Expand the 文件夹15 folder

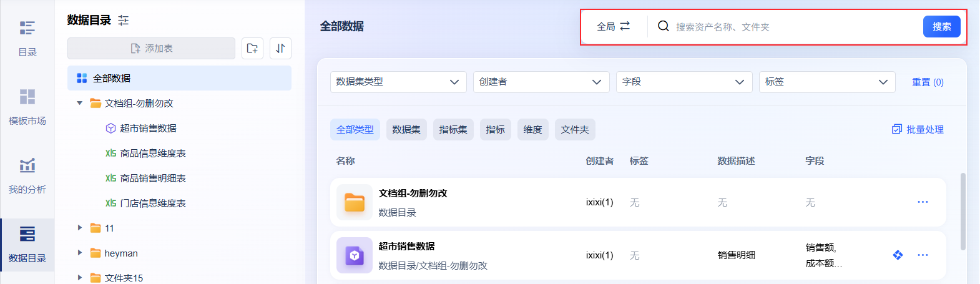coord(79,277)
